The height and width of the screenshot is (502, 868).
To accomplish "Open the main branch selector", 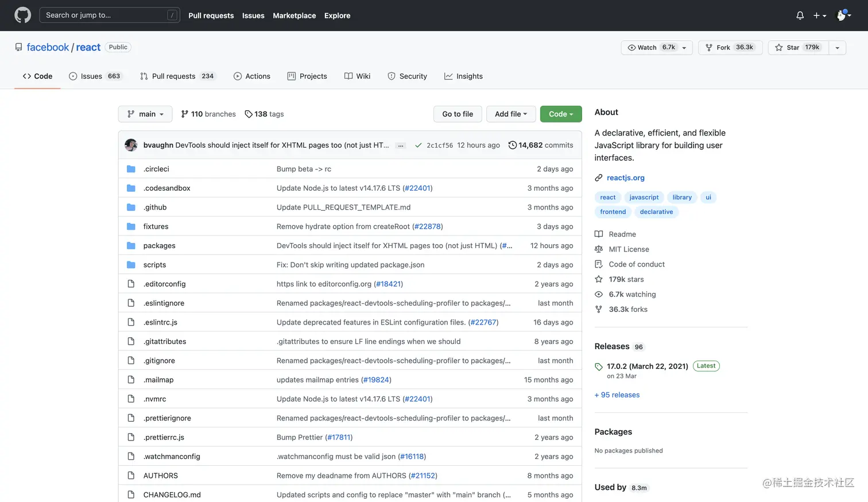I will coord(145,114).
